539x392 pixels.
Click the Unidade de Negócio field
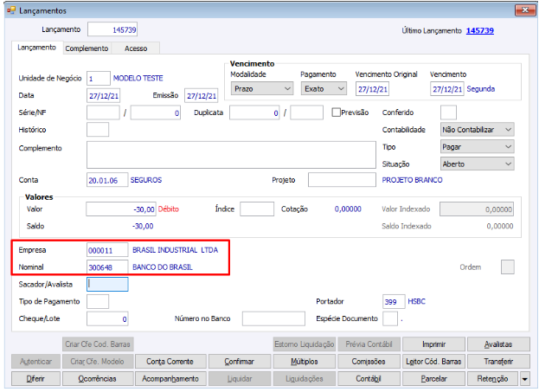99,79
